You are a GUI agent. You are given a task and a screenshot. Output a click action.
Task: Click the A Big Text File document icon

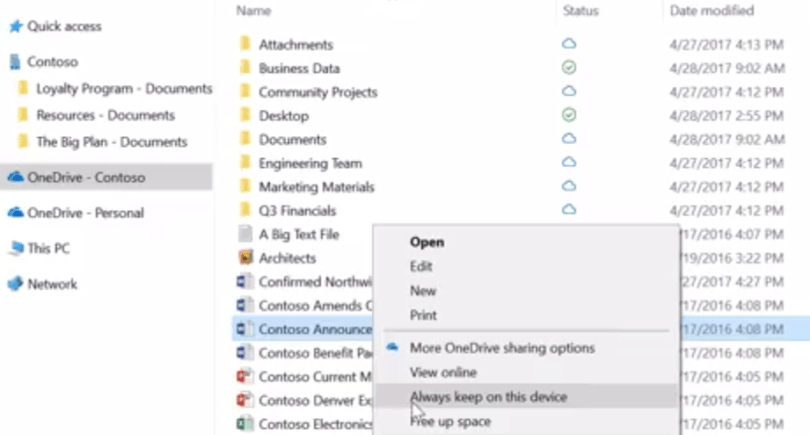(x=245, y=234)
